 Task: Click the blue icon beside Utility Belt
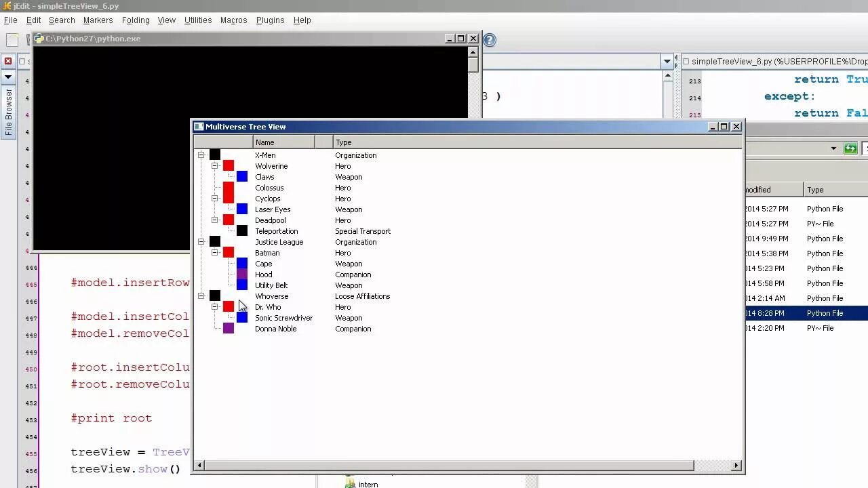[242, 285]
